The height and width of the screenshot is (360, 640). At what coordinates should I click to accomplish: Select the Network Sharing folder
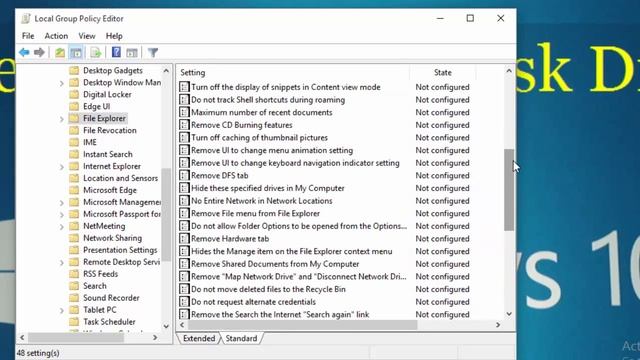[x=112, y=238]
